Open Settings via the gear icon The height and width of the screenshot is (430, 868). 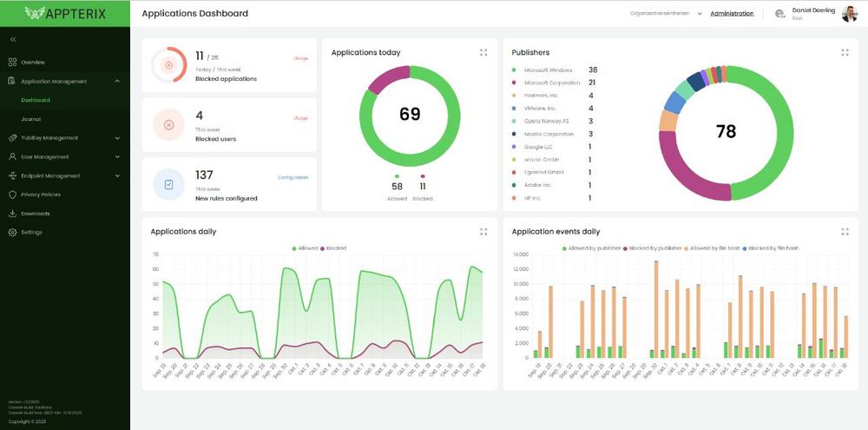coord(12,233)
